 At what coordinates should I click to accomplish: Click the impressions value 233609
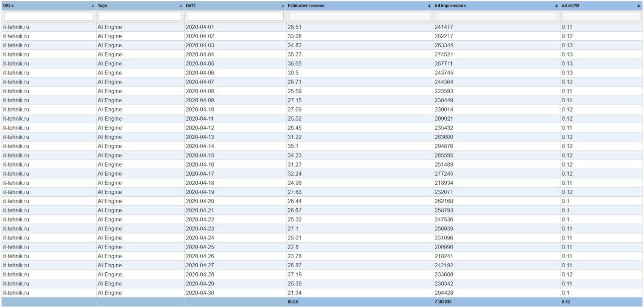(444, 275)
